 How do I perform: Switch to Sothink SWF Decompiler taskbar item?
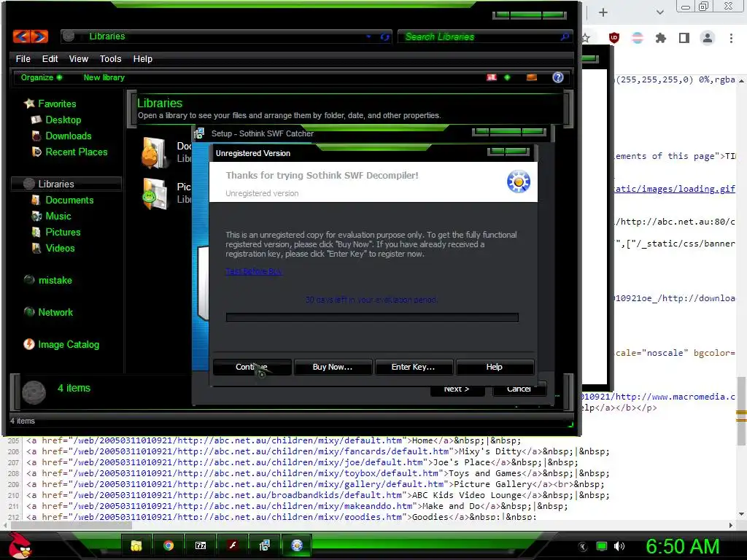click(297, 545)
